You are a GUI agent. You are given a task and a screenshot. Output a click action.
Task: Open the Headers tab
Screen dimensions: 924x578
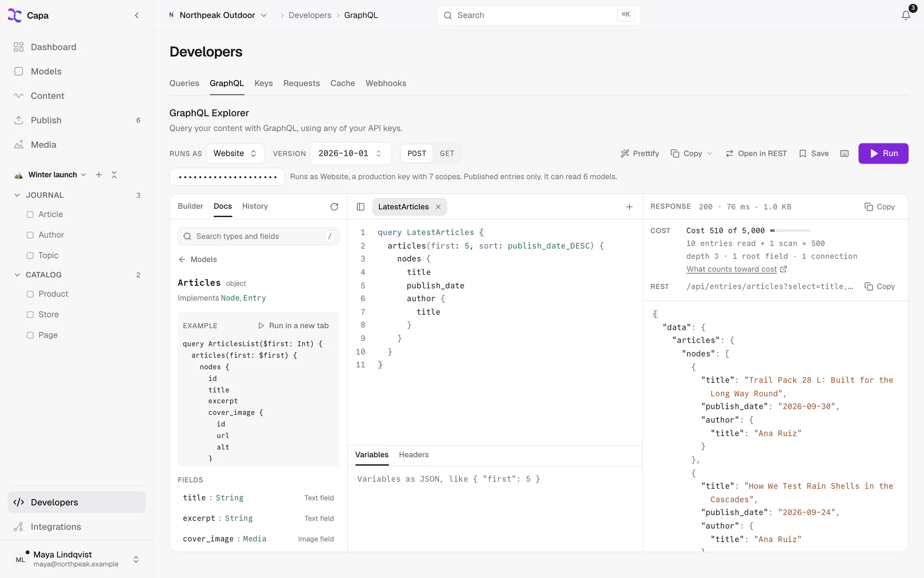coord(414,455)
